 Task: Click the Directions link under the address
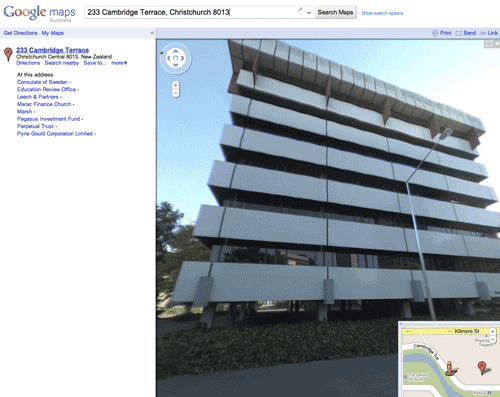[28, 63]
